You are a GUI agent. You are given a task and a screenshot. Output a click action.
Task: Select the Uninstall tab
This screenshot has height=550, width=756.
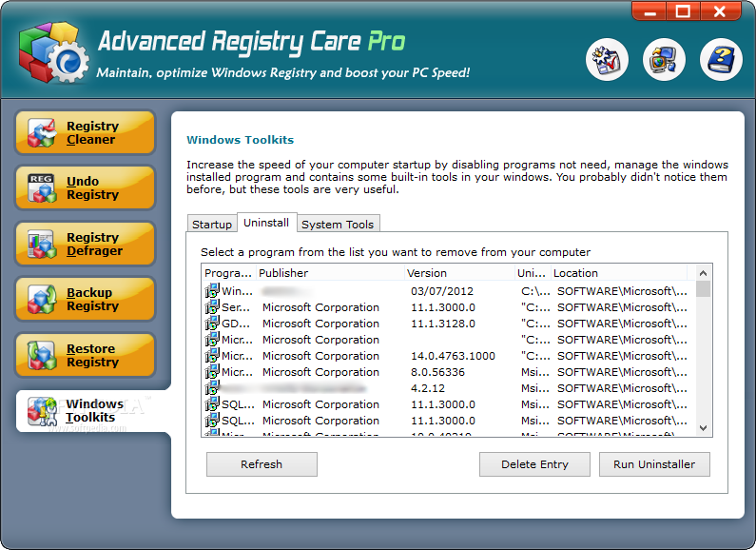click(x=266, y=223)
